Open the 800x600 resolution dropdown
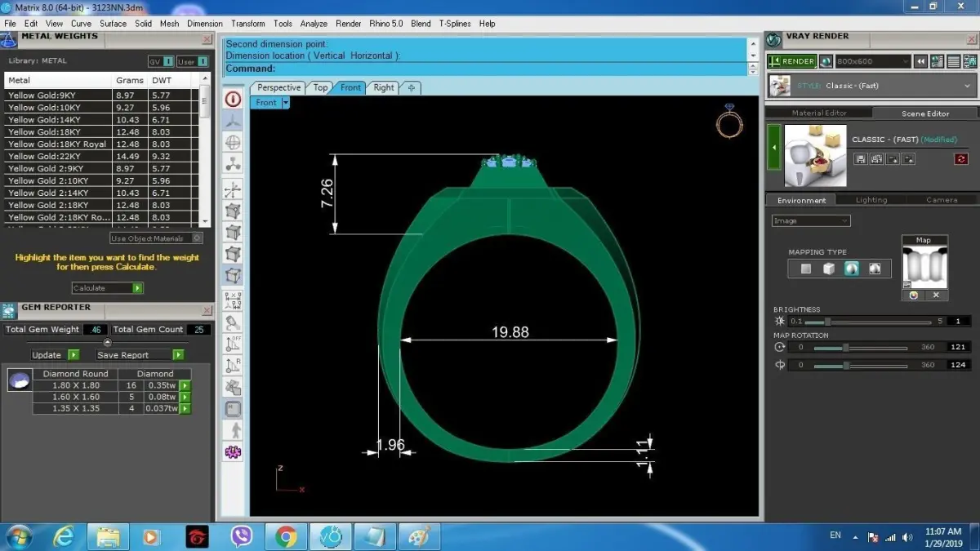 pyautogui.click(x=872, y=61)
